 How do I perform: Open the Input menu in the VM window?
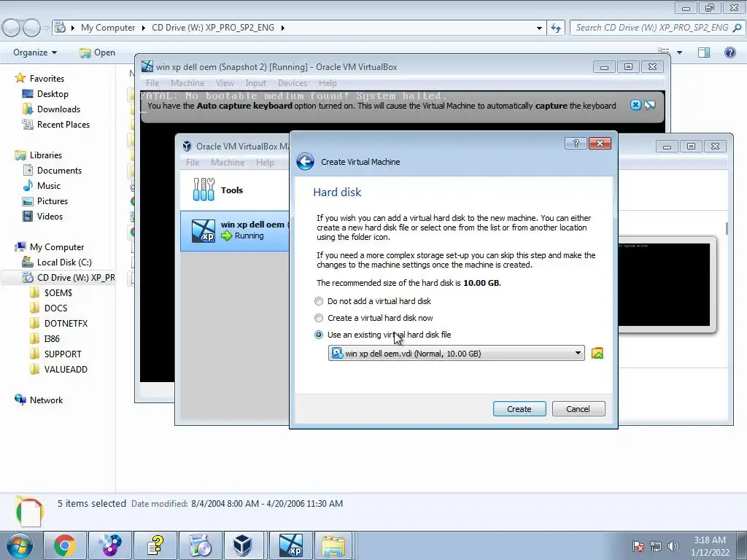(255, 83)
